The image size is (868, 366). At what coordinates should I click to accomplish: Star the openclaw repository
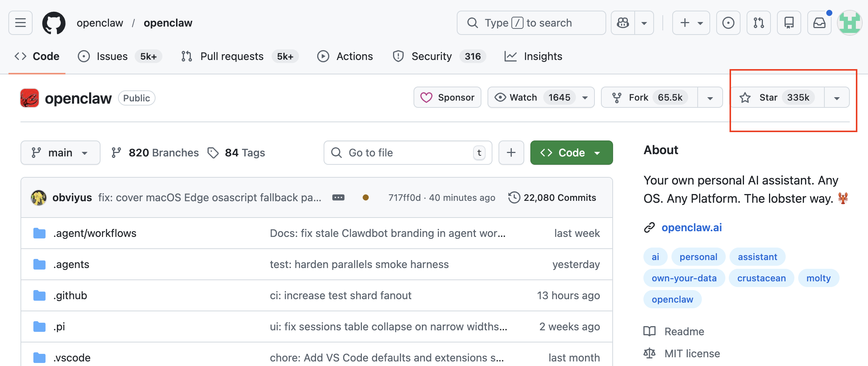point(777,98)
